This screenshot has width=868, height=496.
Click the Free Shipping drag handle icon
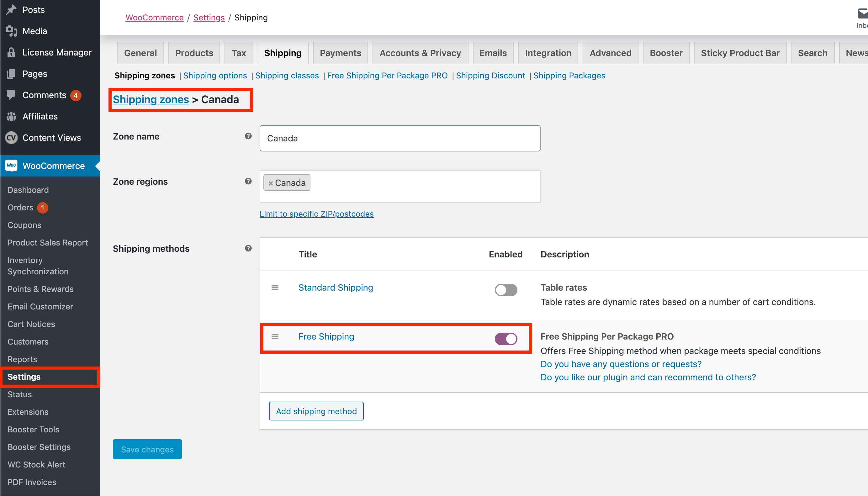[275, 337]
